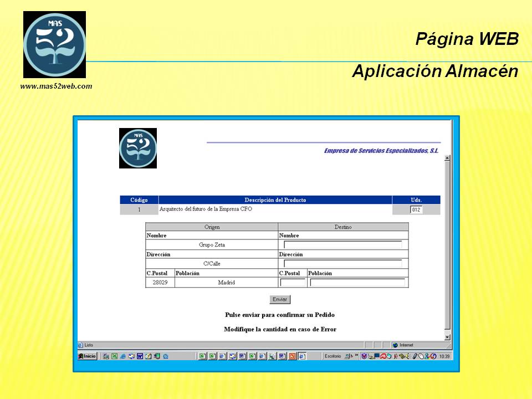Screen dimensions: 532x399
Task: Click the Destino Dirección input field
Action: coord(342,264)
